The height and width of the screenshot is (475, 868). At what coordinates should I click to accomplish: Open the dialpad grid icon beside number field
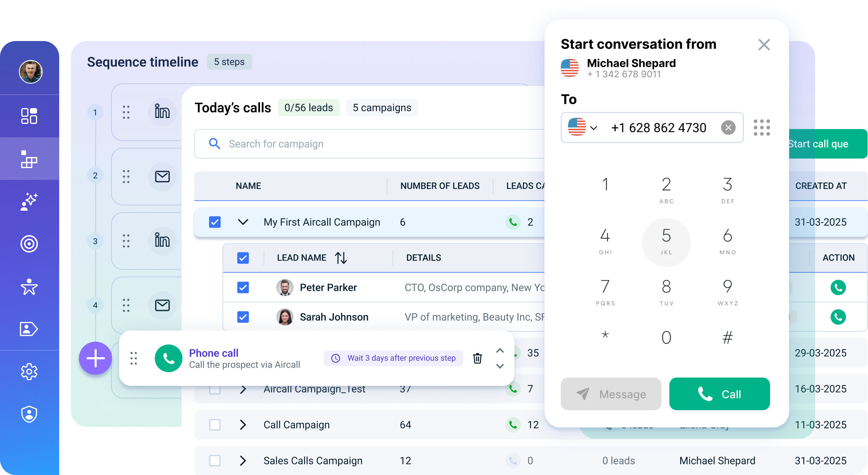point(761,127)
